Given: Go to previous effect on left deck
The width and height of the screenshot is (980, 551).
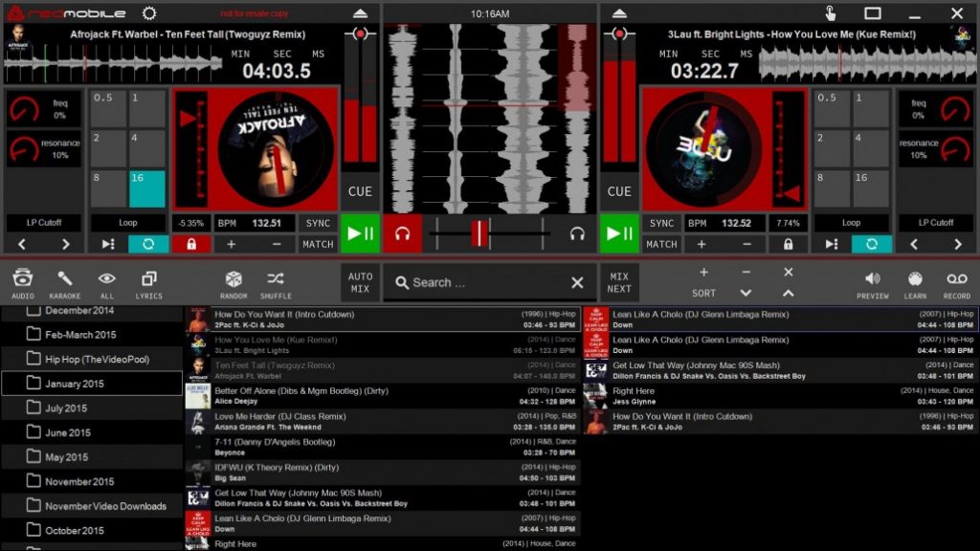Looking at the screenshot, I should tap(22, 244).
